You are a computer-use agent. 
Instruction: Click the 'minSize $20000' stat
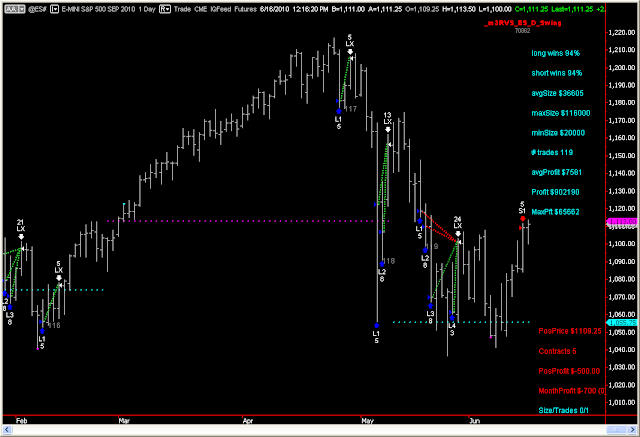pyautogui.click(x=558, y=133)
